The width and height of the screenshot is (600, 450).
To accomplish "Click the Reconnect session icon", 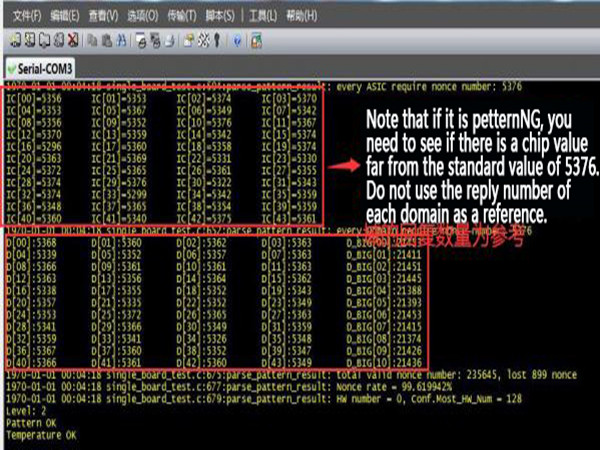I will click(59, 40).
